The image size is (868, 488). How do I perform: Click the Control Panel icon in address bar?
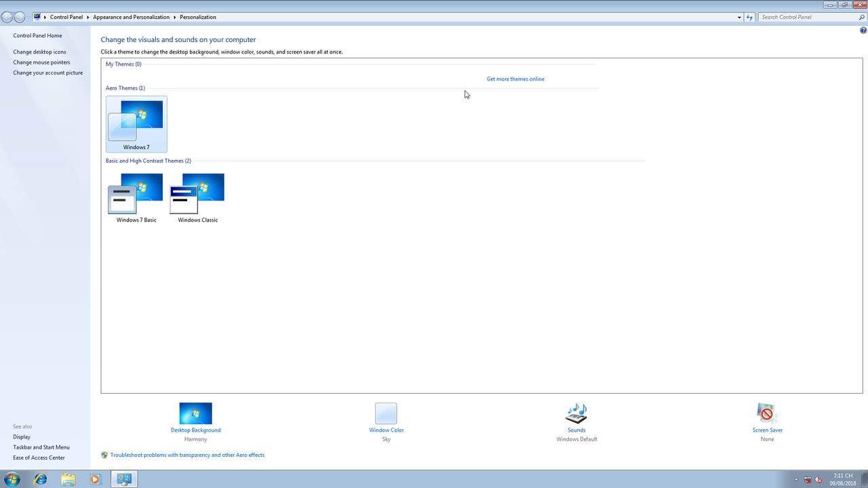click(37, 17)
